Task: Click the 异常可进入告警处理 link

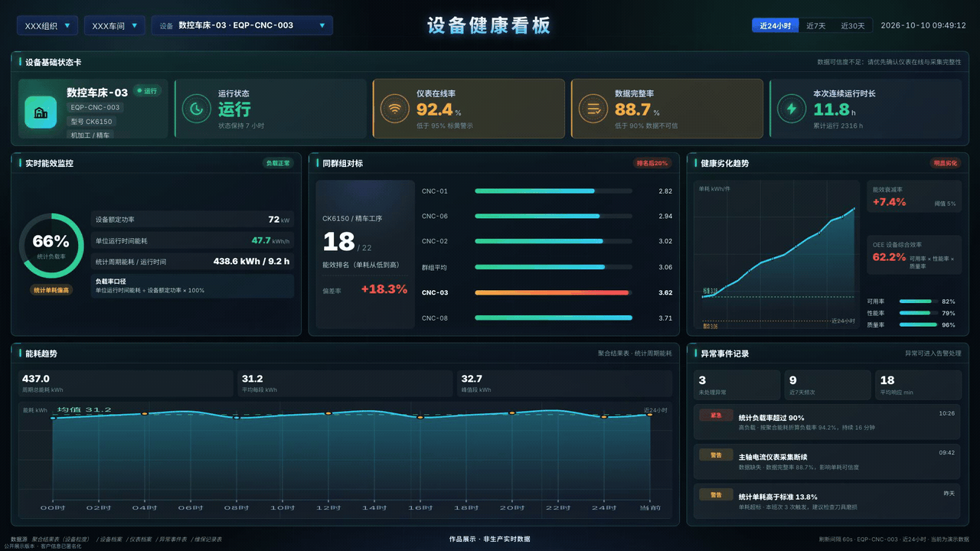Action: click(933, 354)
